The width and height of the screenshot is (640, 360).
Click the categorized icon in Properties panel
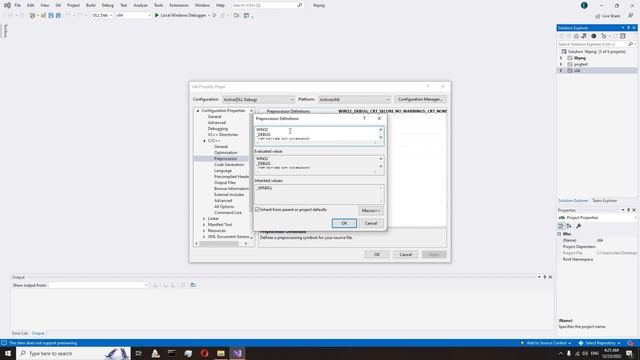(x=561, y=226)
